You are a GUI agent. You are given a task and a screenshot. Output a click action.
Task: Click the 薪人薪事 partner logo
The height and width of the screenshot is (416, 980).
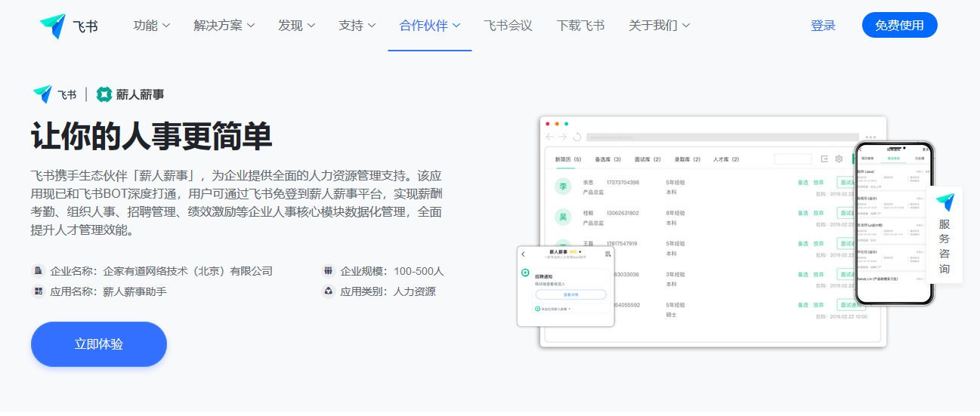pyautogui.click(x=130, y=94)
